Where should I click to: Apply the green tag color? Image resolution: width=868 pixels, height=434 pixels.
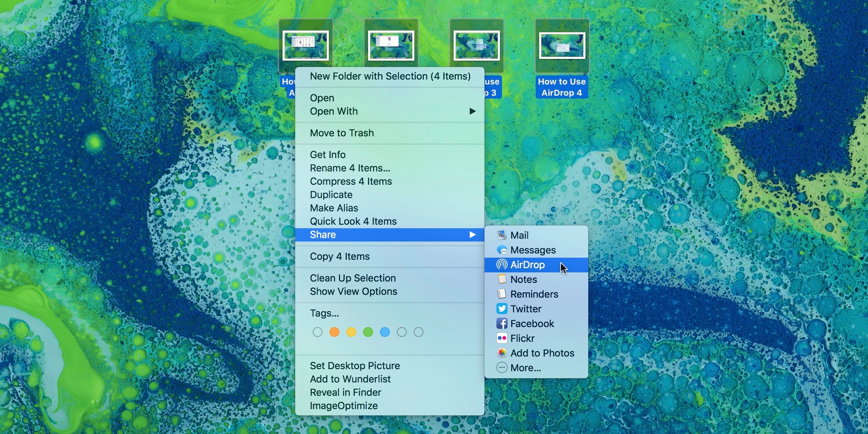coord(368,332)
